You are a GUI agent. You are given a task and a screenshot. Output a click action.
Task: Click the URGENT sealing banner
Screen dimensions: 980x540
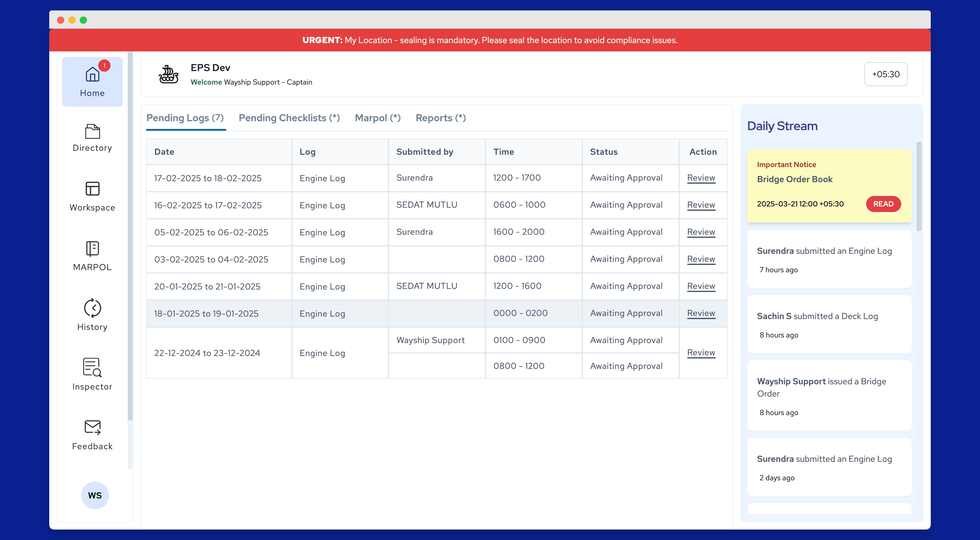pyautogui.click(x=490, y=40)
